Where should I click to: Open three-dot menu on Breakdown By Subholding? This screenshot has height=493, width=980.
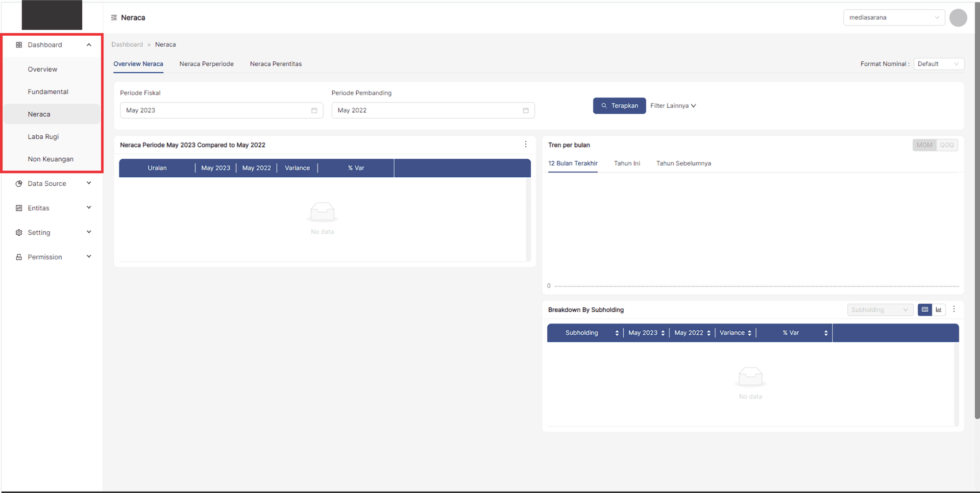(x=954, y=309)
